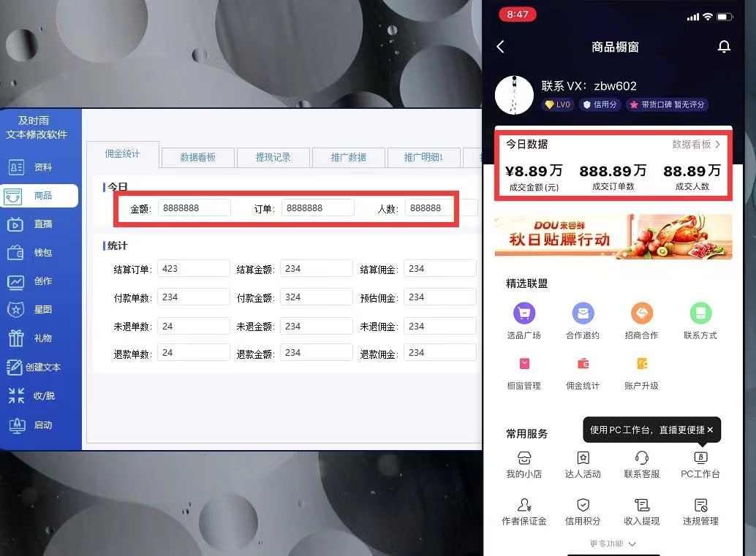Open 信用积分 service
This screenshot has height=556, width=756.
coord(583,511)
